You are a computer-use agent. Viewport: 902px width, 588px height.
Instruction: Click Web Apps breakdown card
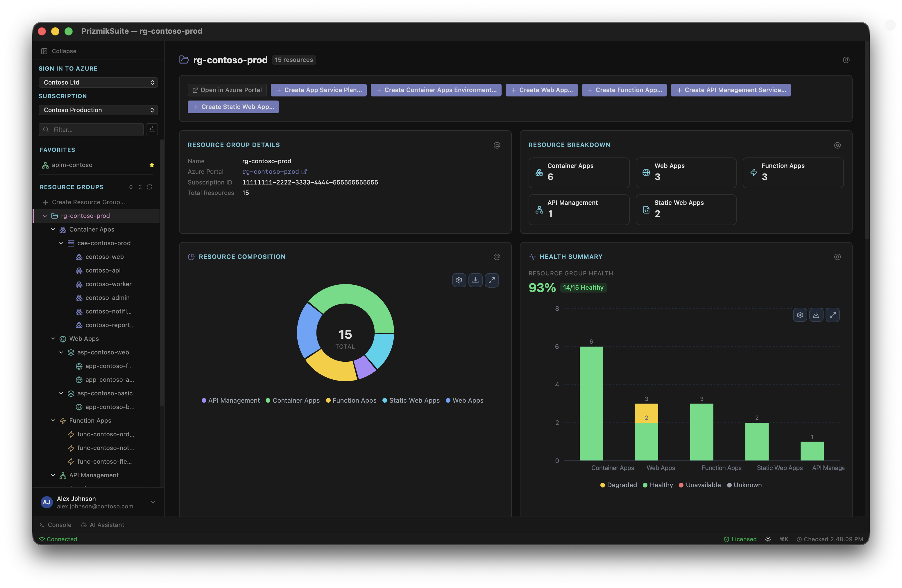pyautogui.click(x=686, y=173)
